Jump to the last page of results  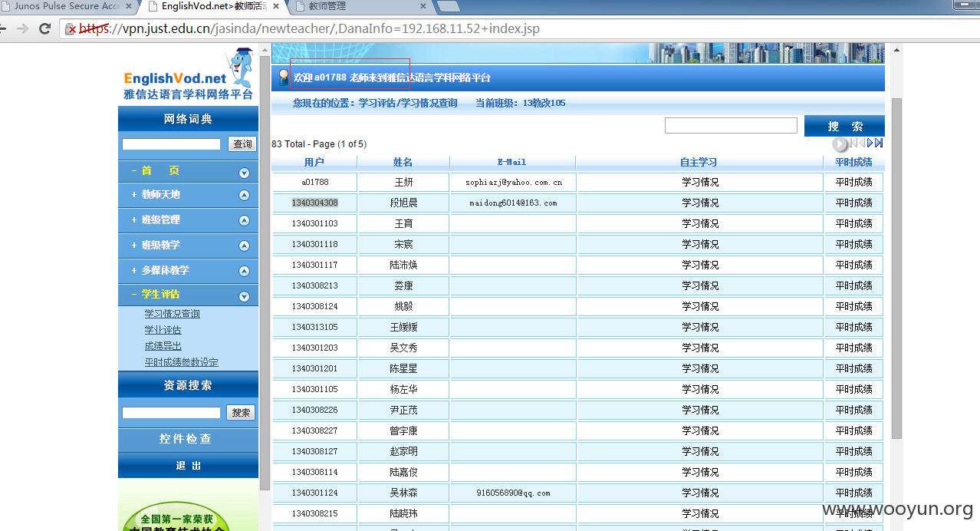click(x=879, y=143)
